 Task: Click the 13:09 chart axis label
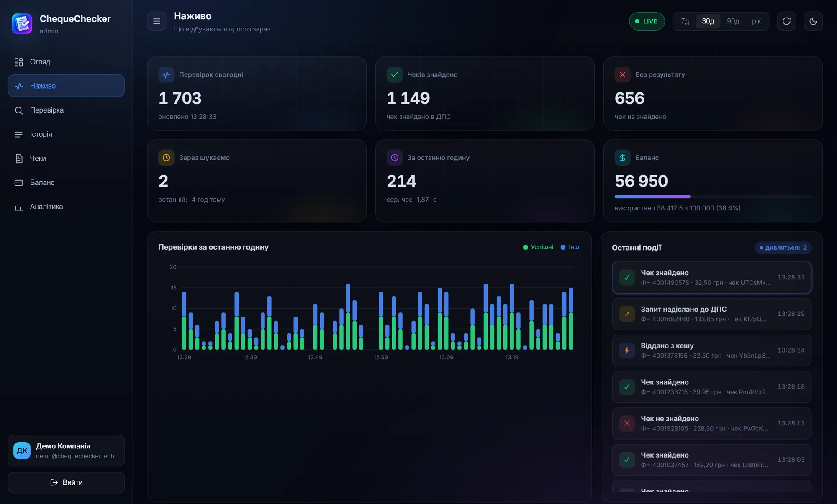[x=446, y=357]
